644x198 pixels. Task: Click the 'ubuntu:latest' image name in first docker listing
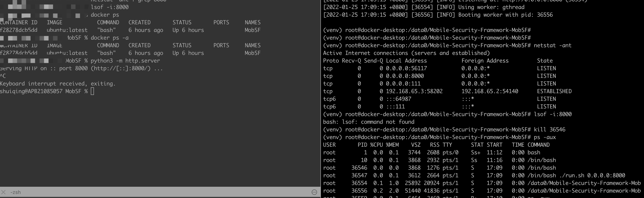(x=67, y=30)
